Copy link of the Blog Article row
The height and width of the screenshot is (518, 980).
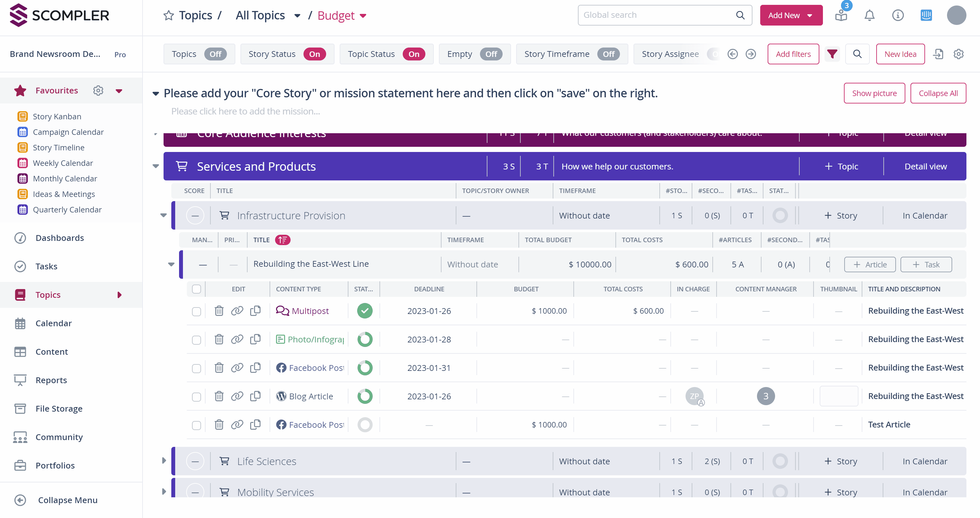(237, 396)
